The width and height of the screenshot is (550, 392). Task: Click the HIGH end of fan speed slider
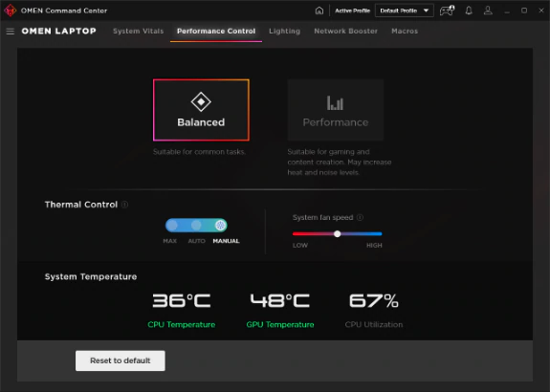point(374,246)
